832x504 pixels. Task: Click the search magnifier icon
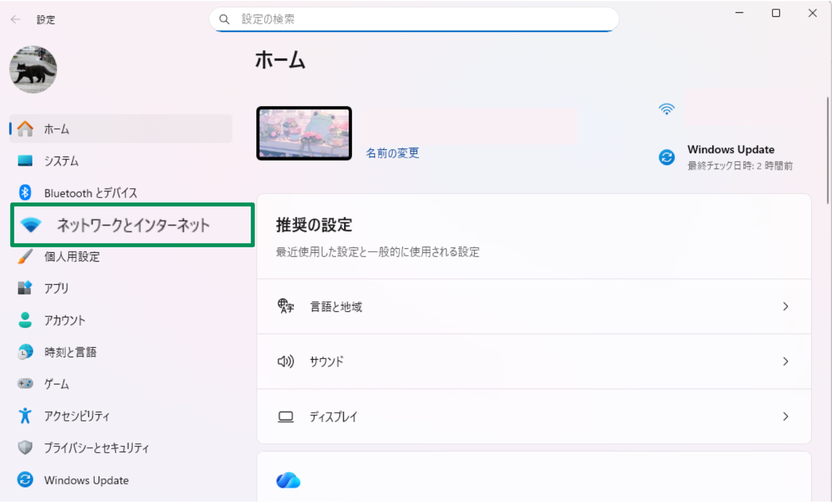[x=224, y=19]
